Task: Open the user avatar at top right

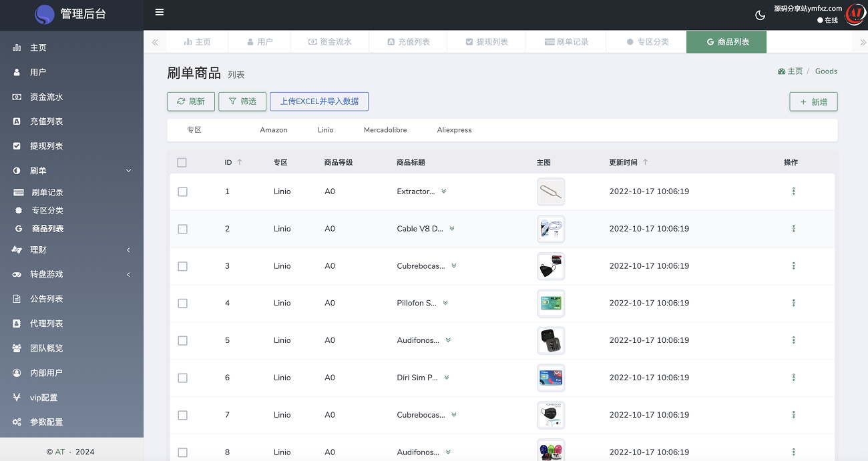Action: click(855, 15)
